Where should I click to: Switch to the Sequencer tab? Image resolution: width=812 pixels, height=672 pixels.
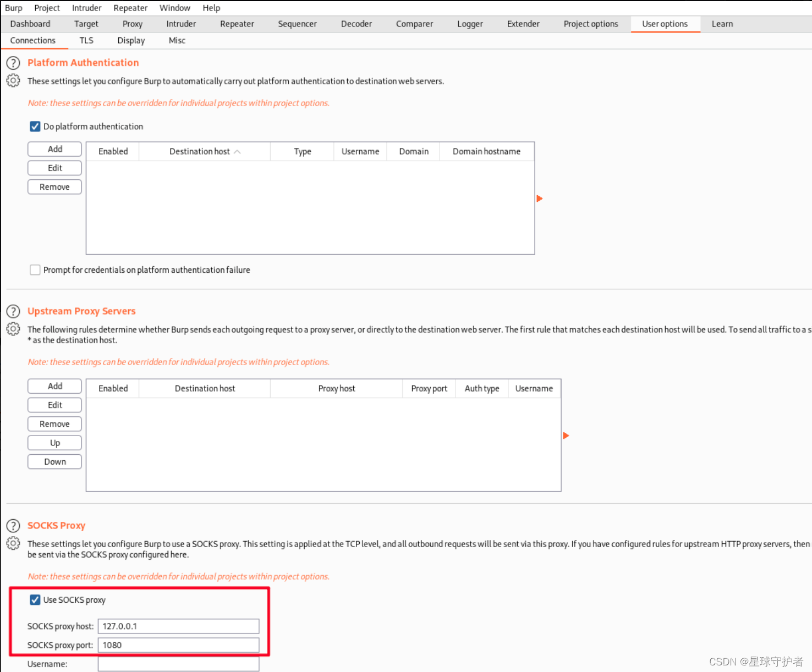[298, 24]
